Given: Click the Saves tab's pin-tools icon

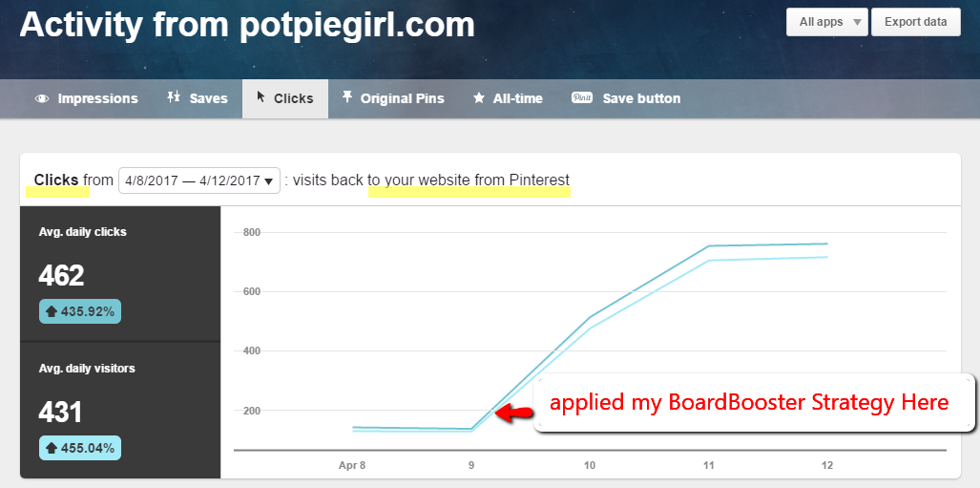Looking at the screenshot, I should point(174,98).
